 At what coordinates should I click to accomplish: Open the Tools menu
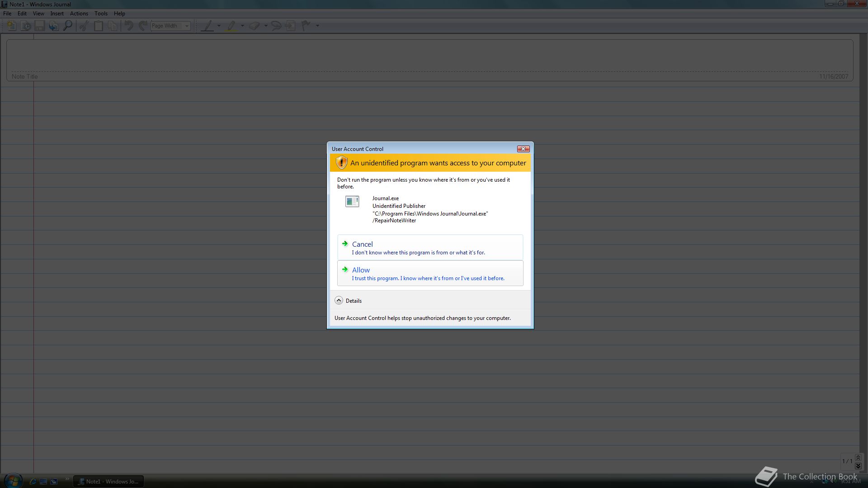coord(101,14)
